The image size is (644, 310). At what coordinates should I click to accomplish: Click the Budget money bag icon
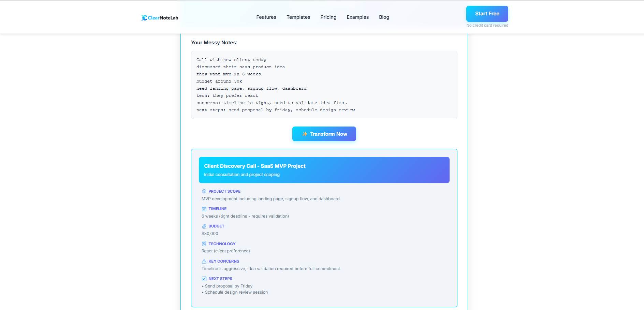click(x=204, y=226)
